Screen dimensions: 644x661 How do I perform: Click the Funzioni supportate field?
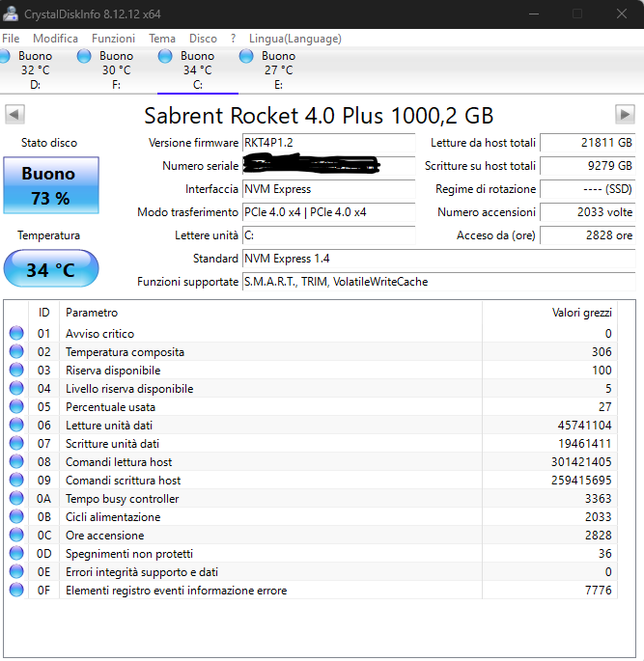pos(439,282)
